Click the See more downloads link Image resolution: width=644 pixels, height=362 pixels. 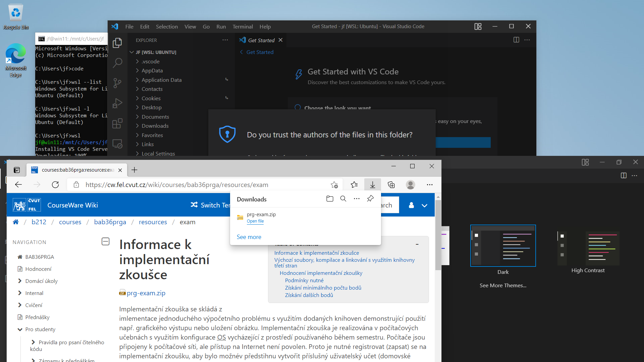click(249, 237)
